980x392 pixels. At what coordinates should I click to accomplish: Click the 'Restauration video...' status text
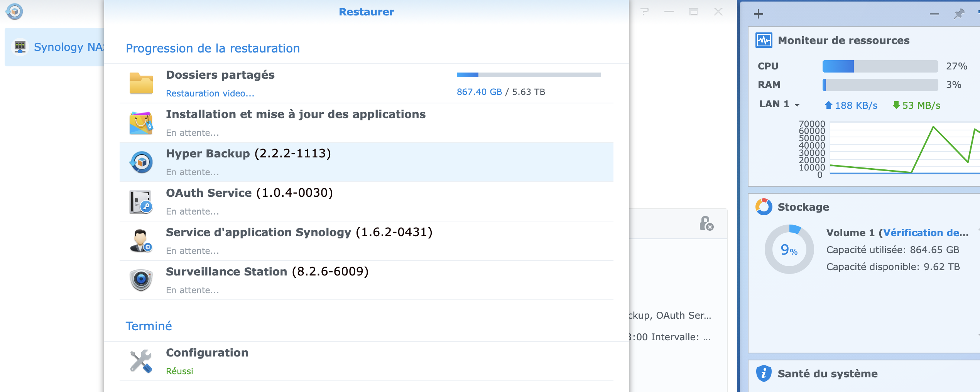pos(210,93)
